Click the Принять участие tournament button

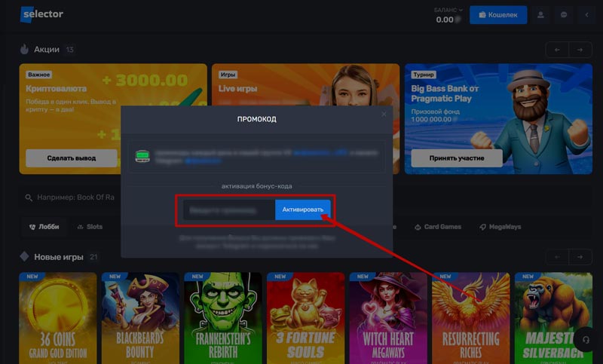click(457, 158)
